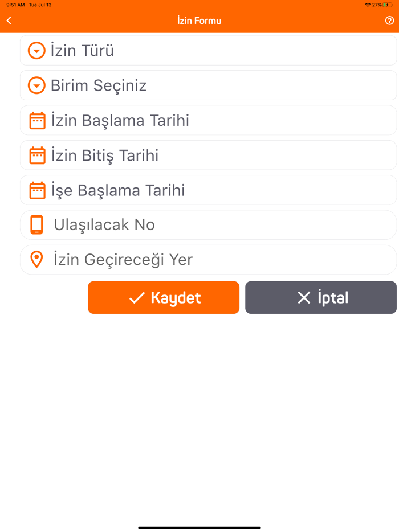
Task: Tap the back arrow icon
Action: [x=9, y=21]
